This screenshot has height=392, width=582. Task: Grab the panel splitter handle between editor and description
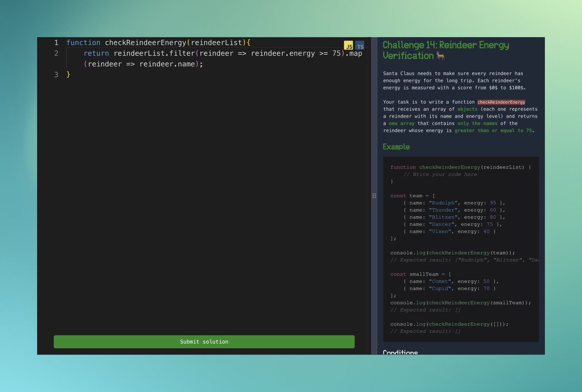374,196
